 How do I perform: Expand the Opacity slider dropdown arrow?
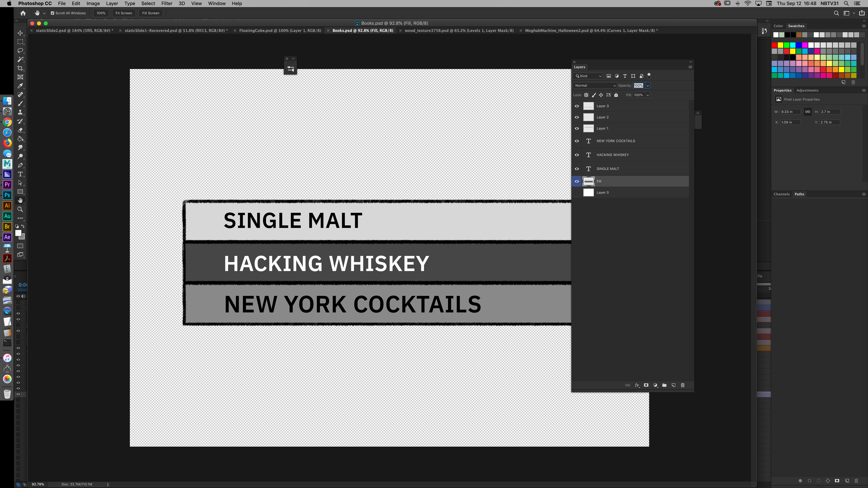tap(648, 86)
